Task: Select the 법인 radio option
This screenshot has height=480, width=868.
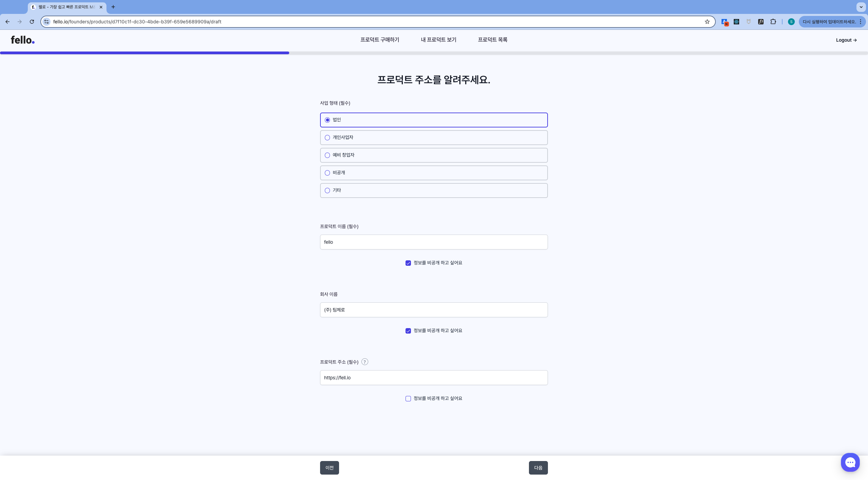Action: coord(434,120)
